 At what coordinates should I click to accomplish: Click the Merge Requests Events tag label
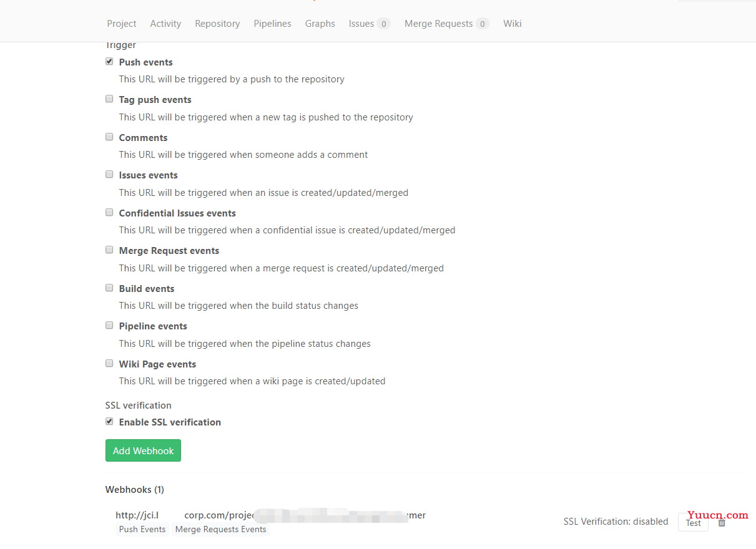[x=220, y=529]
